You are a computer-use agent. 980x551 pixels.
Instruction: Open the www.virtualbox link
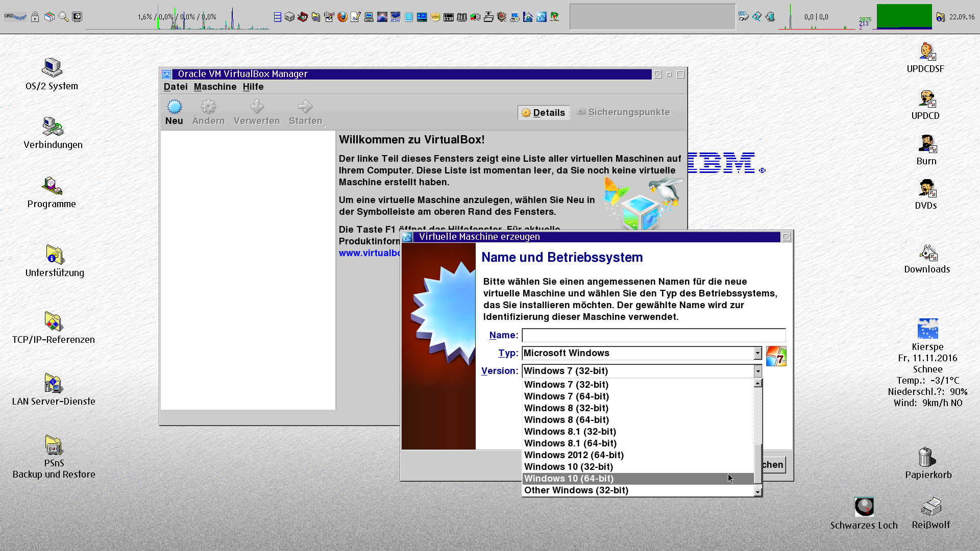370,253
